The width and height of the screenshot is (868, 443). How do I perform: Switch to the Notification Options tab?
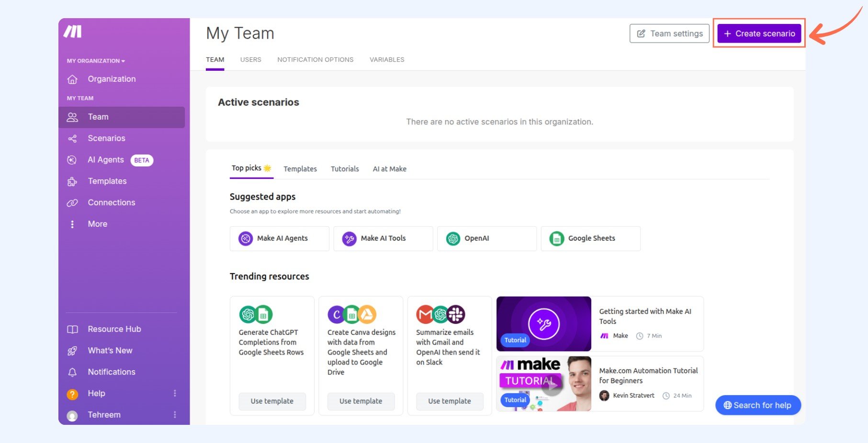315,60
